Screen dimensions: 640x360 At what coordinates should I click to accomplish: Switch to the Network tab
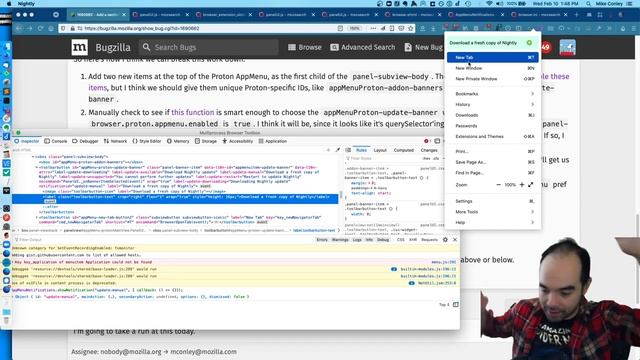pos(116,141)
